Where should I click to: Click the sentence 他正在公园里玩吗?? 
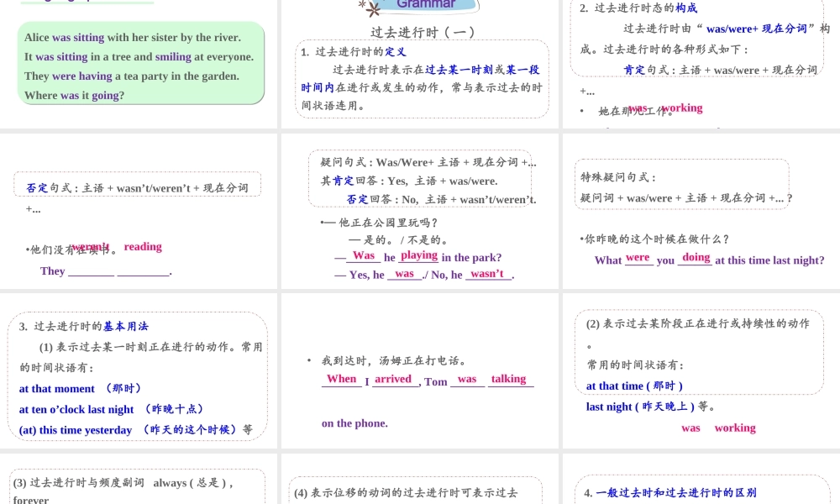point(388,223)
